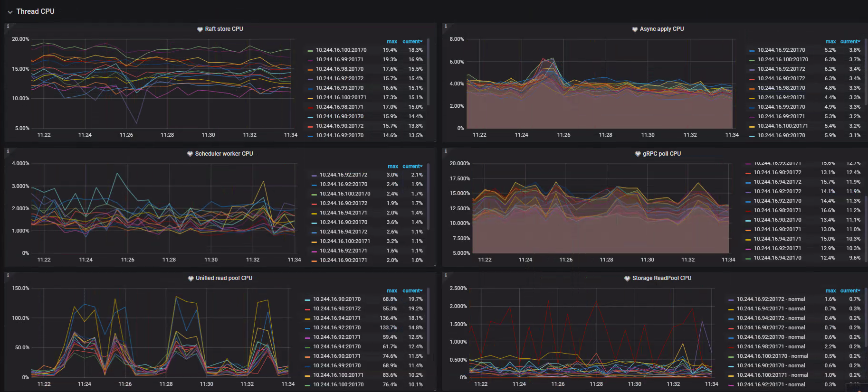Screen dimensions: 868x392
Task: Select 10.244.16.90:20170 in Unified read pool legend
Action: coord(337,299)
